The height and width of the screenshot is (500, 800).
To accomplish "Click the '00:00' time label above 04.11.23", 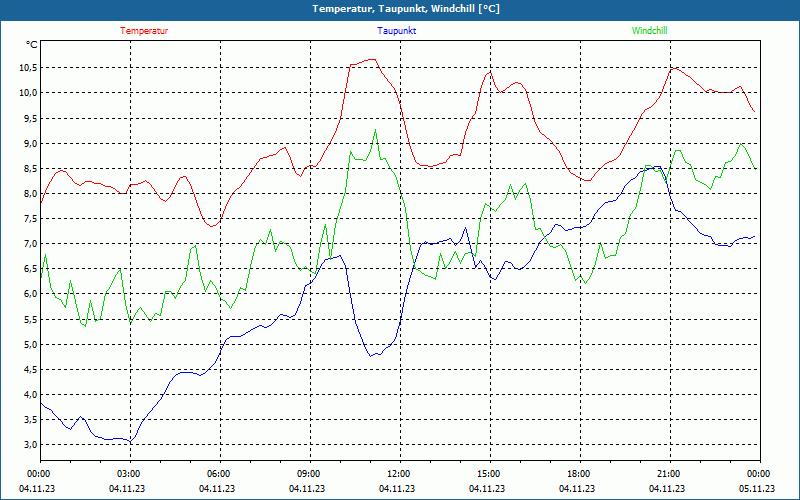I will point(38,474).
